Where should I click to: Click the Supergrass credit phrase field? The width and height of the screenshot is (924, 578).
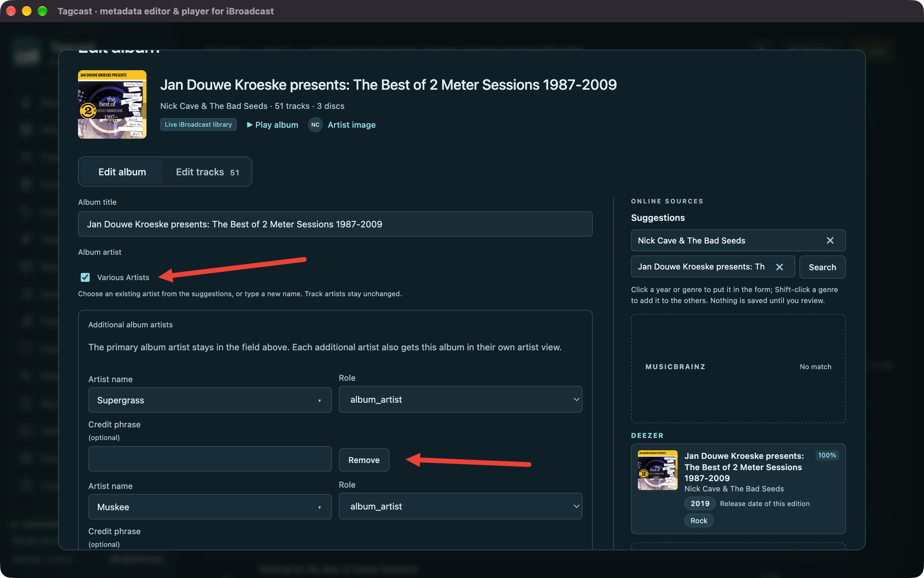(210, 458)
